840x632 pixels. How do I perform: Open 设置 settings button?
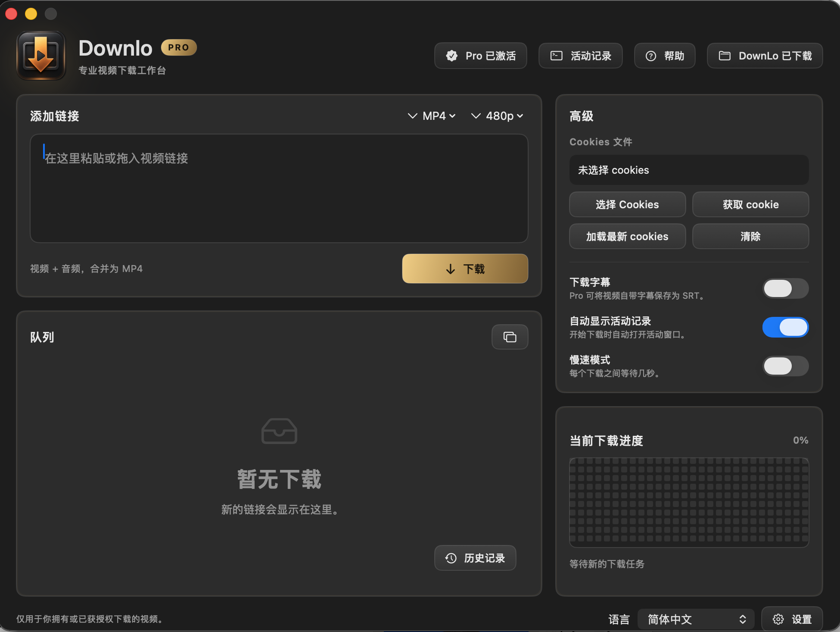point(792,619)
